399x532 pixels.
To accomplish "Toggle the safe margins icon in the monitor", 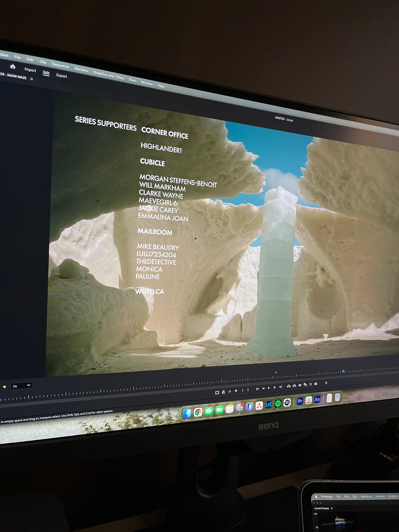I will click(217, 393).
